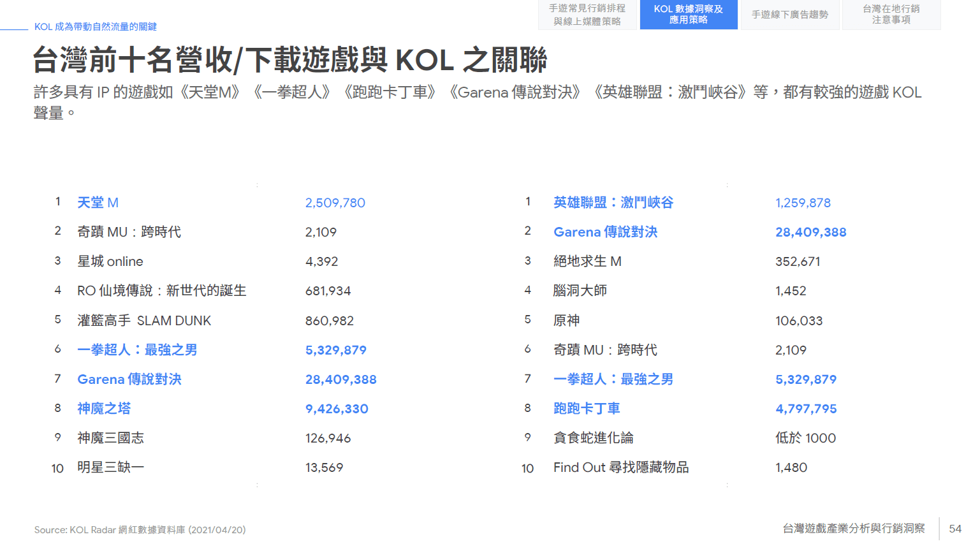
Task: Select 'RO 仙境傳說:新世代的誕生'
Action: 162,291
